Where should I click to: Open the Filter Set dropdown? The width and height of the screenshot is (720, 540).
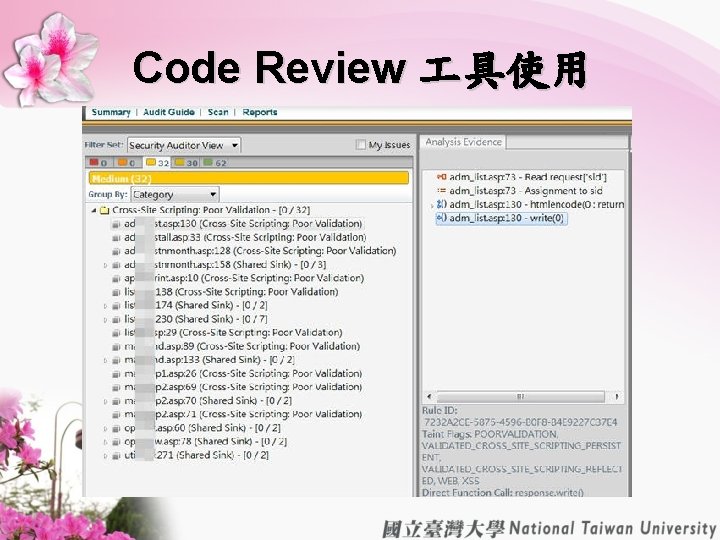[184, 146]
